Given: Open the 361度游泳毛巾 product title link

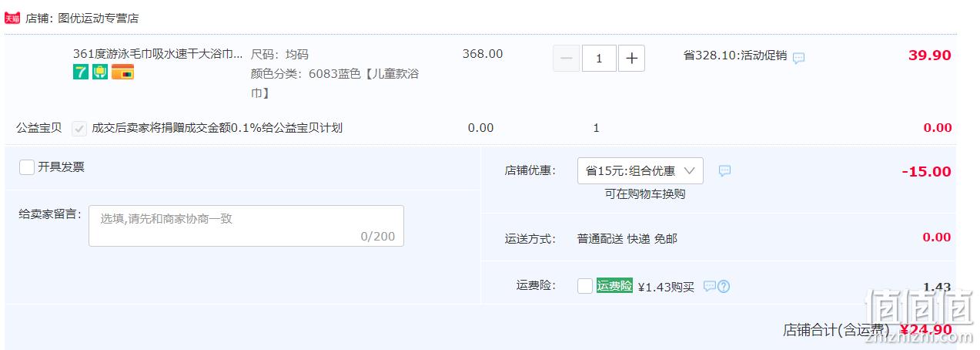Looking at the screenshot, I should click(158, 54).
